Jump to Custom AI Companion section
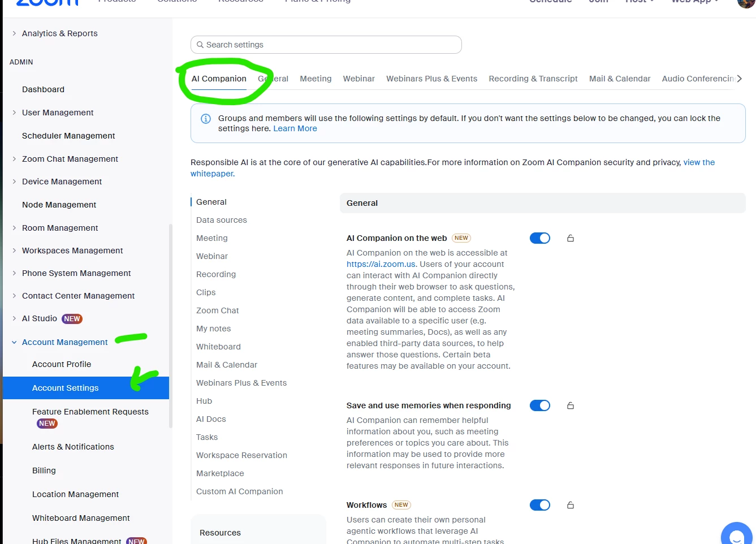The height and width of the screenshot is (544, 756). (x=240, y=491)
